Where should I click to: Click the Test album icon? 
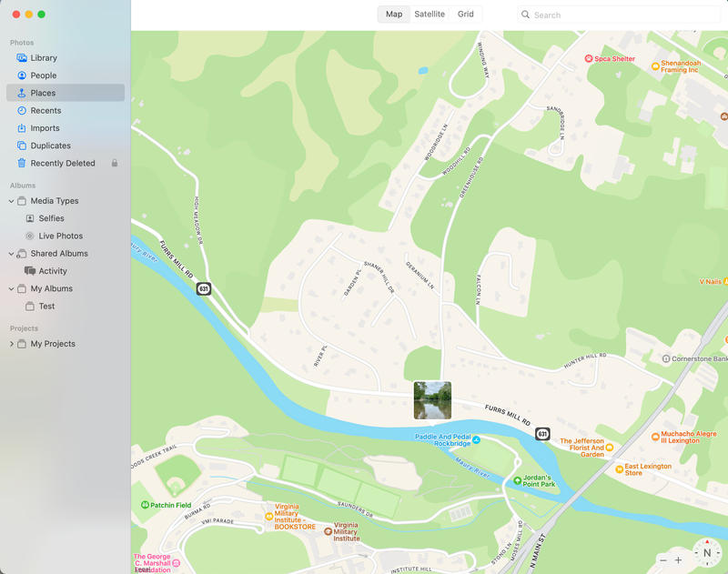point(30,307)
